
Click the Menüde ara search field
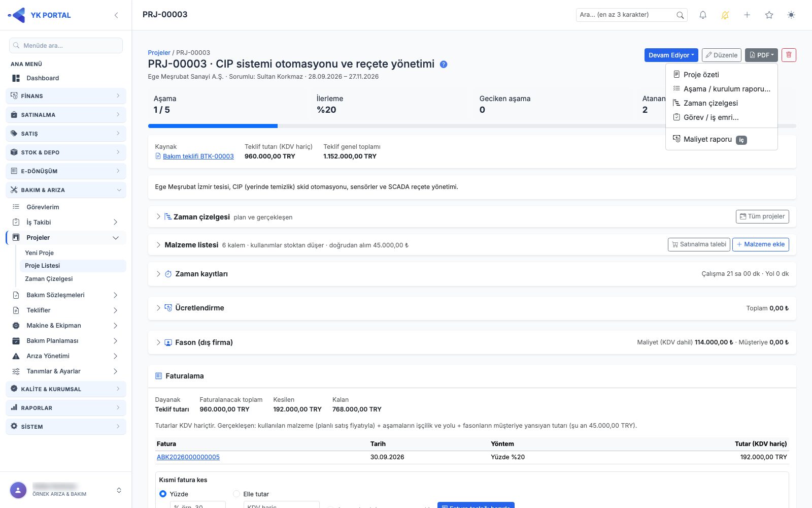[x=66, y=45]
